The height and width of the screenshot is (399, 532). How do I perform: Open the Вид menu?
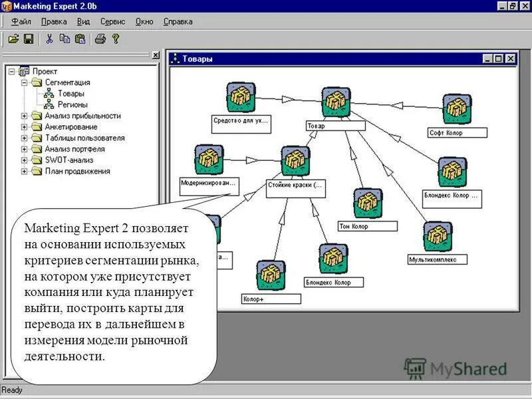(x=83, y=22)
